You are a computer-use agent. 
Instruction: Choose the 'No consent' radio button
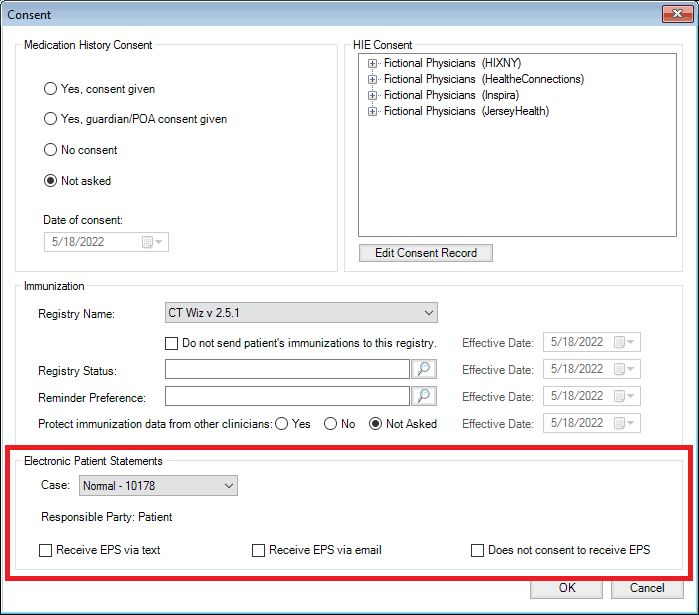coord(51,150)
